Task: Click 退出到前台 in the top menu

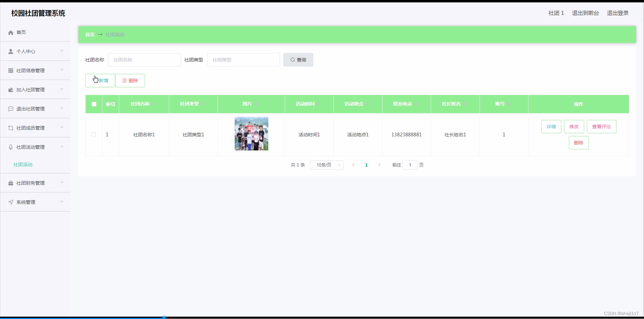Action: (x=585, y=13)
